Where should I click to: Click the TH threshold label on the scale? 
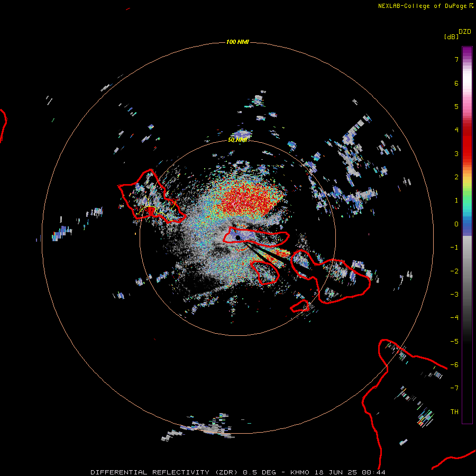coord(454,412)
